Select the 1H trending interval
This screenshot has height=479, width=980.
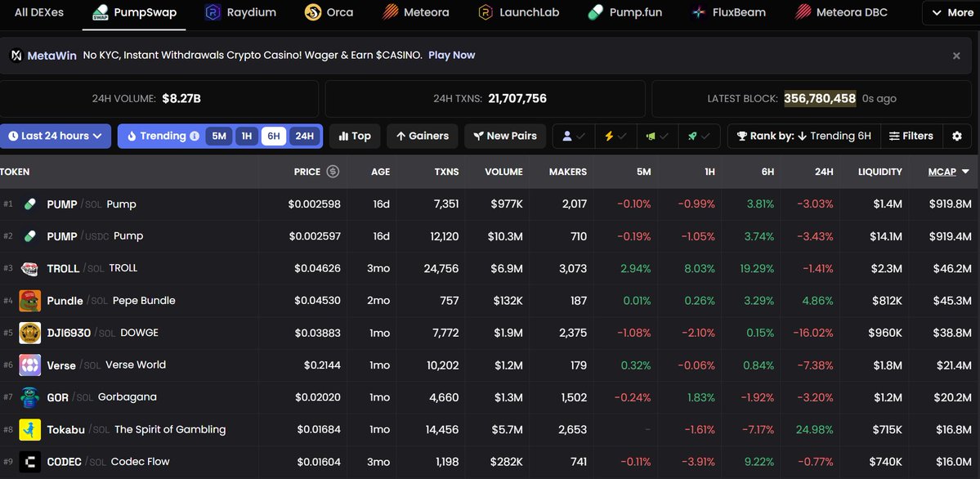pos(247,136)
